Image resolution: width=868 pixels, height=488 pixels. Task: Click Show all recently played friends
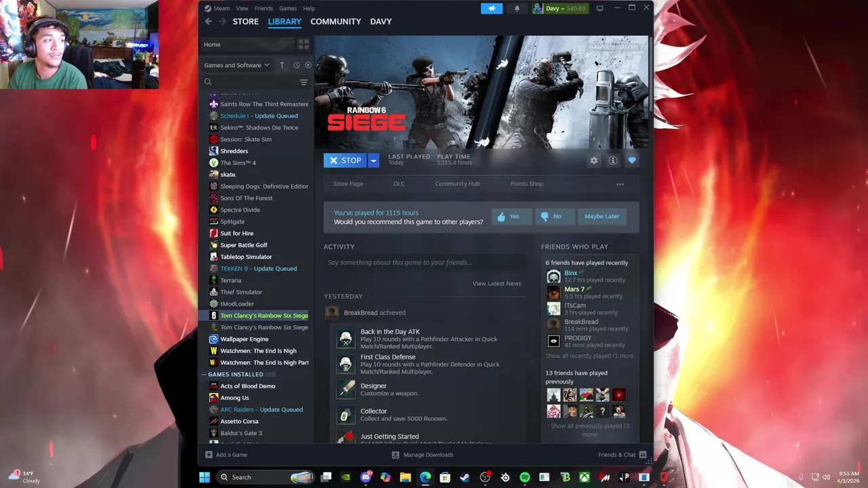point(590,356)
